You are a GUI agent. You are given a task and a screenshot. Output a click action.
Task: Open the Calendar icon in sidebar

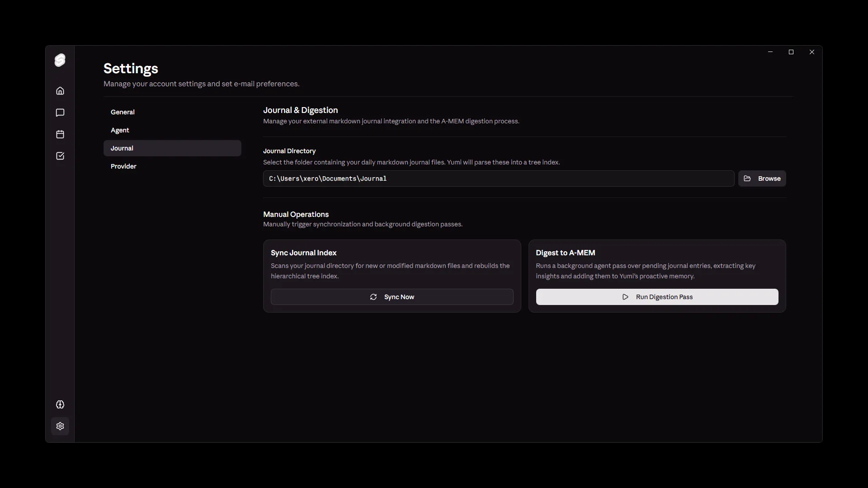pos(60,134)
